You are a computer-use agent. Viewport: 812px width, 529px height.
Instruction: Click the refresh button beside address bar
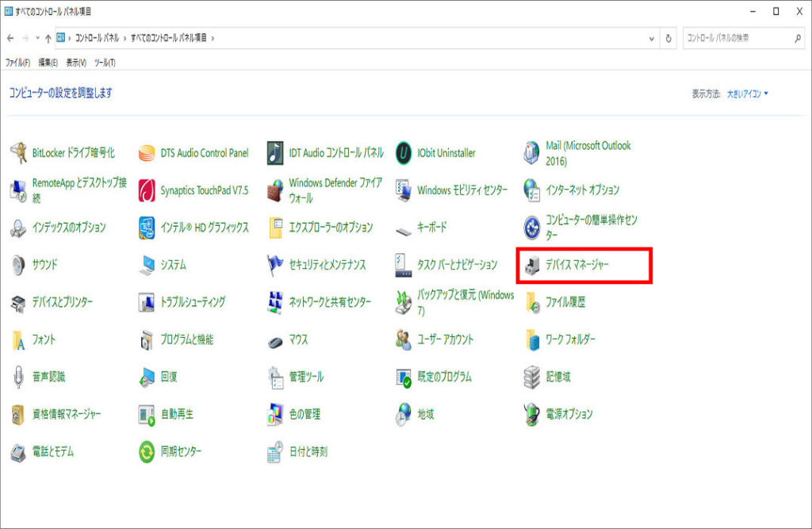point(669,38)
